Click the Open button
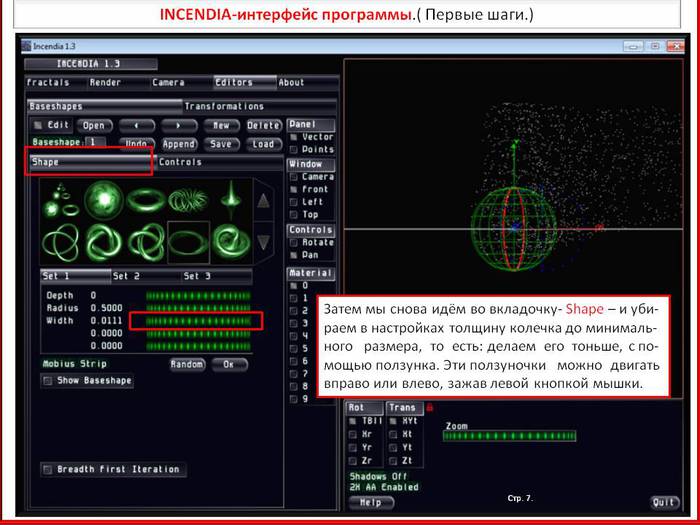This screenshot has height=525, width=700. pos(94,125)
